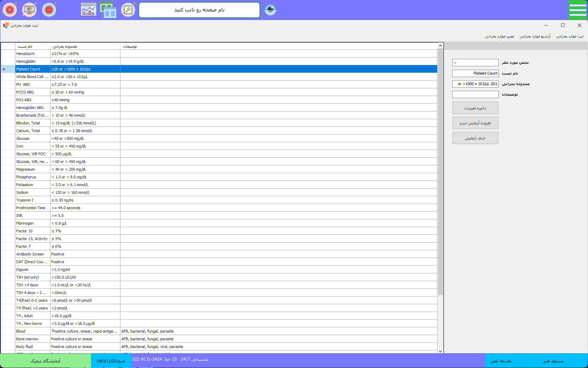The height and width of the screenshot is (368, 588).
Task: Click the red X close icon in top toolbar
Action: (x=10, y=10)
